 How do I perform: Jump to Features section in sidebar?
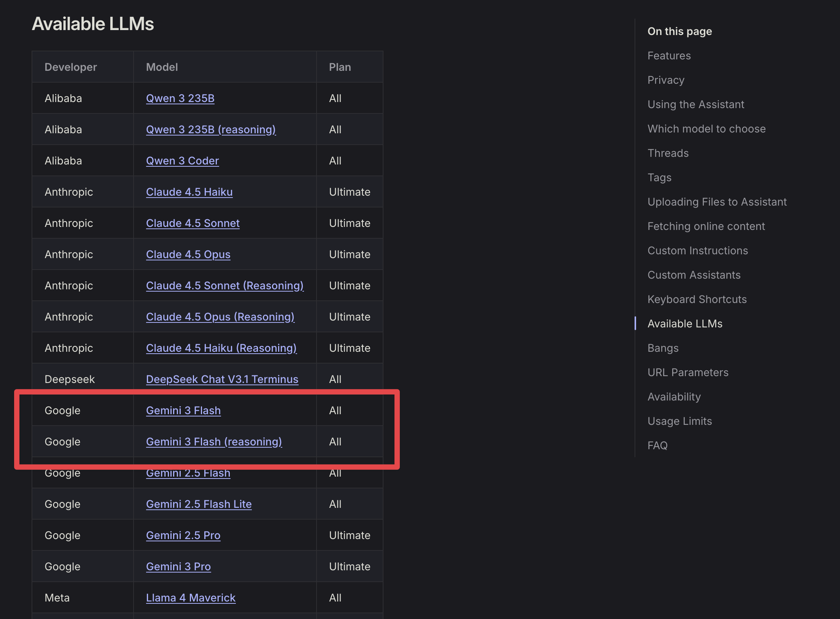(x=669, y=56)
